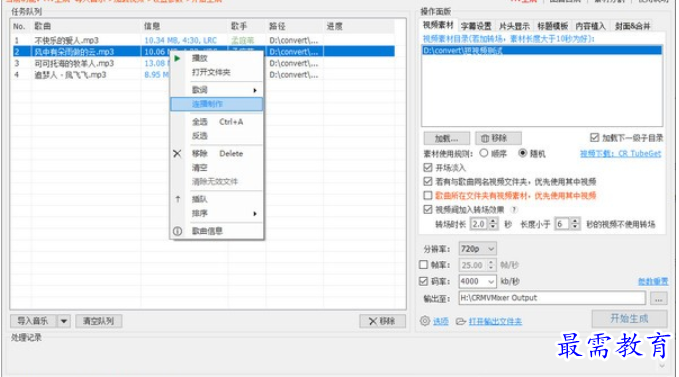Expand the 排序 submenu arrow

(255, 214)
